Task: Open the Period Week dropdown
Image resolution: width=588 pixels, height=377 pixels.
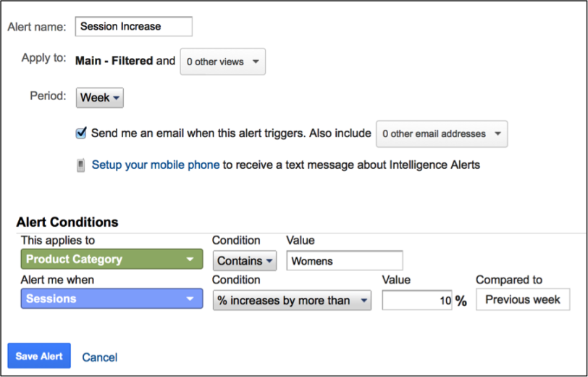Action: [x=100, y=98]
